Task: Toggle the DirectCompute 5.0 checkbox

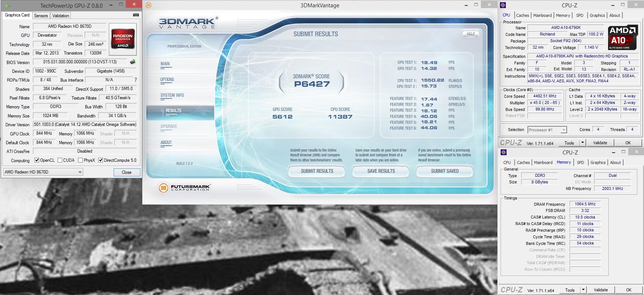Action: [100, 160]
